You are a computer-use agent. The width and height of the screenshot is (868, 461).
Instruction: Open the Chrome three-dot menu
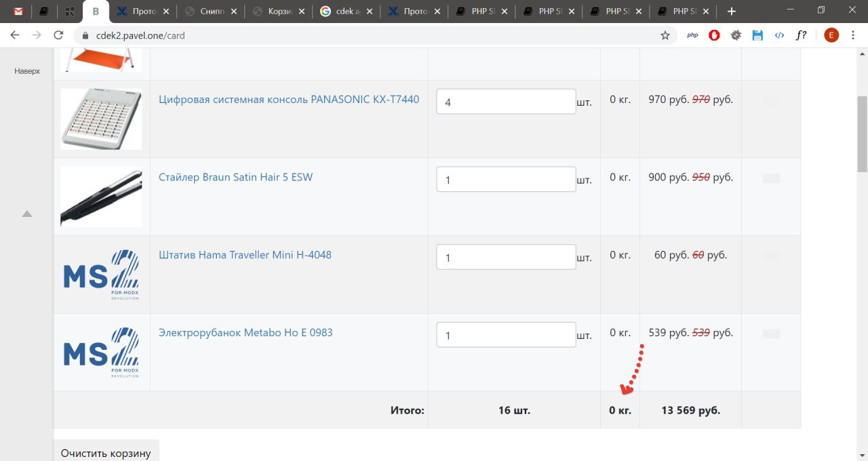[x=853, y=35]
